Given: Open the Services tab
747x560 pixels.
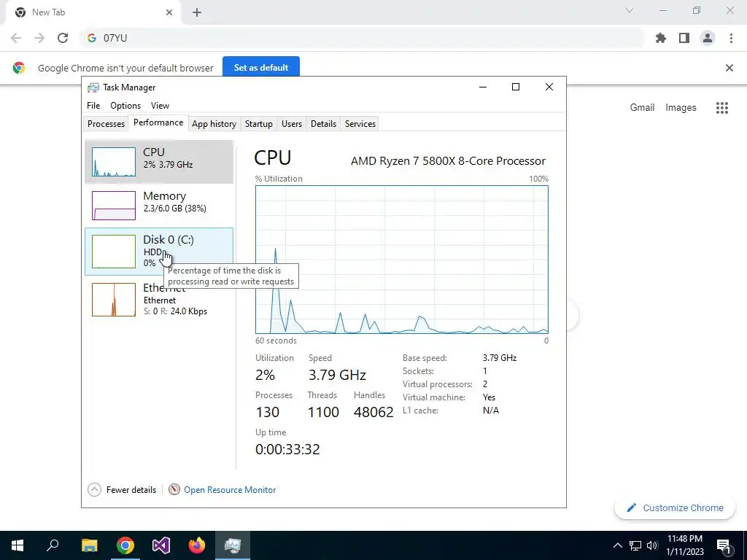Looking at the screenshot, I should 360,124.
